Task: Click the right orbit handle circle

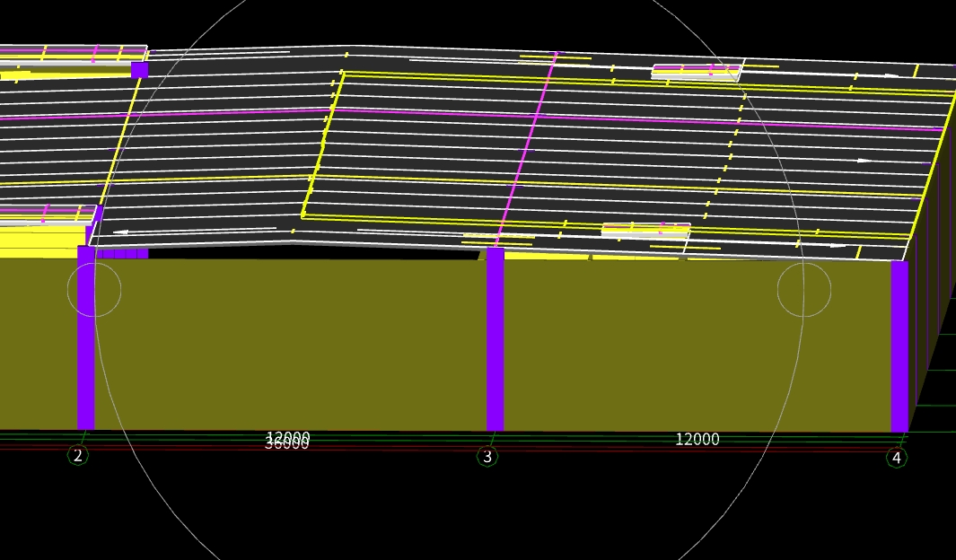Action: 804,290
